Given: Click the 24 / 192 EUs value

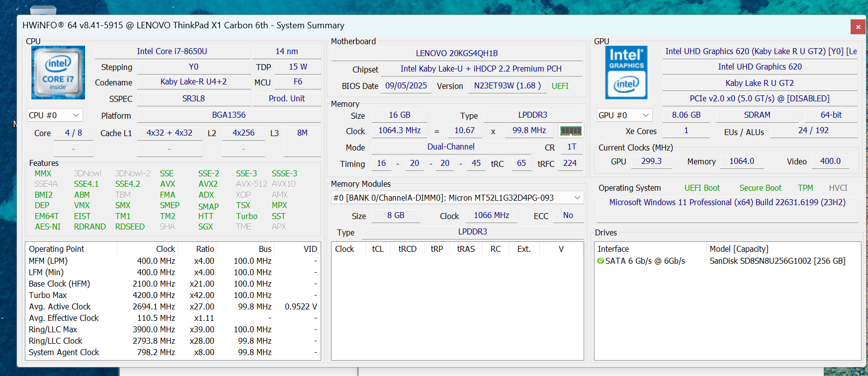Looking at the screenshot, I should [814, 130].
